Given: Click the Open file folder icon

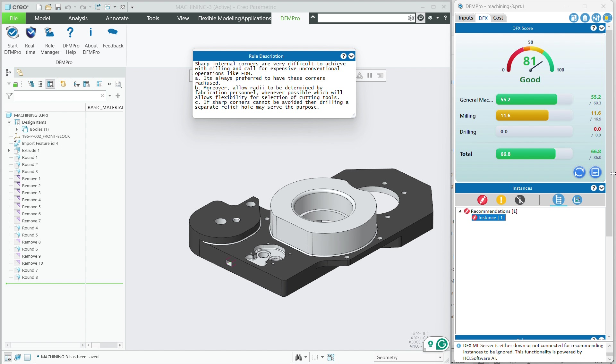Looking at the screenshot, I should (48, 7).
